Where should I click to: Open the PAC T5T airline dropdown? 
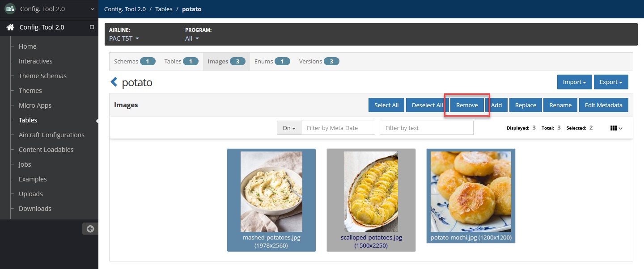pos(124,38)
